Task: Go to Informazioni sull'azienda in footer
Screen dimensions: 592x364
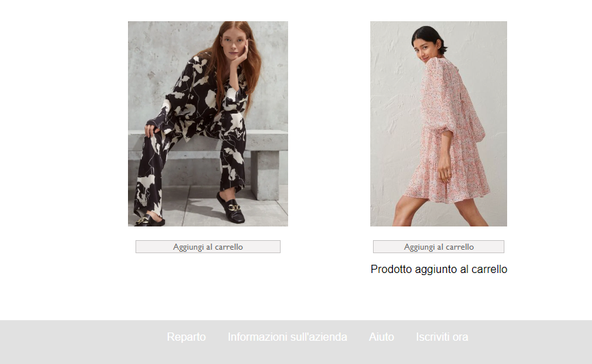Action: [287, 337]
